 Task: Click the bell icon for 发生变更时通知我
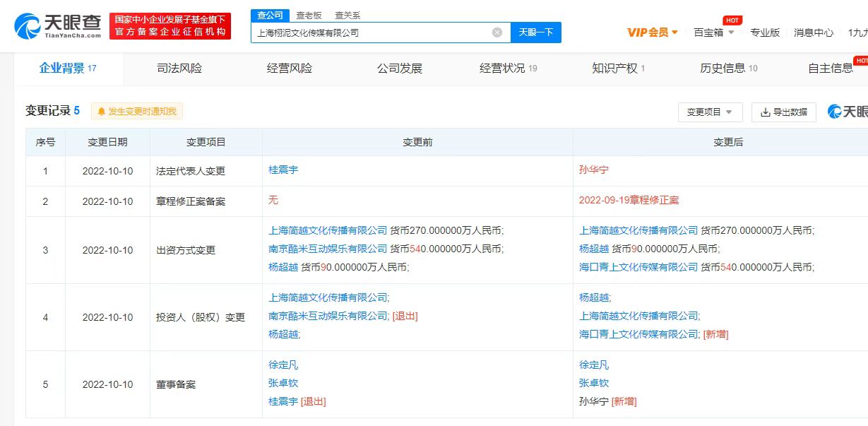coord(102,112)
